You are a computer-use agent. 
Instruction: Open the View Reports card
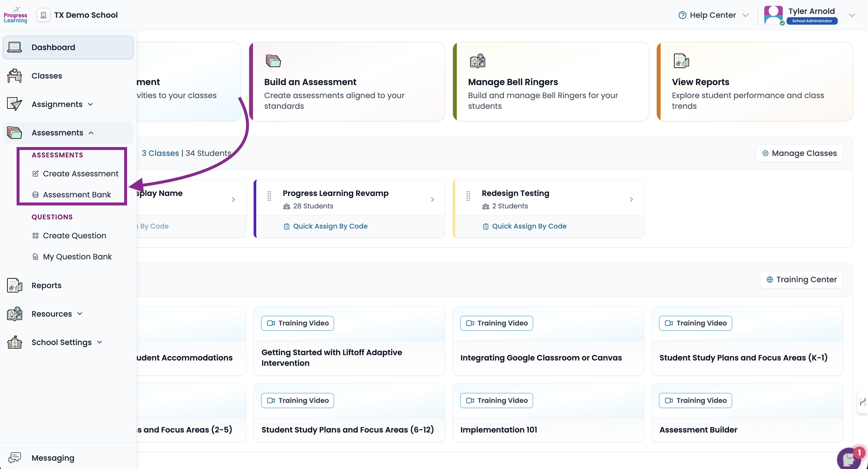755,82
